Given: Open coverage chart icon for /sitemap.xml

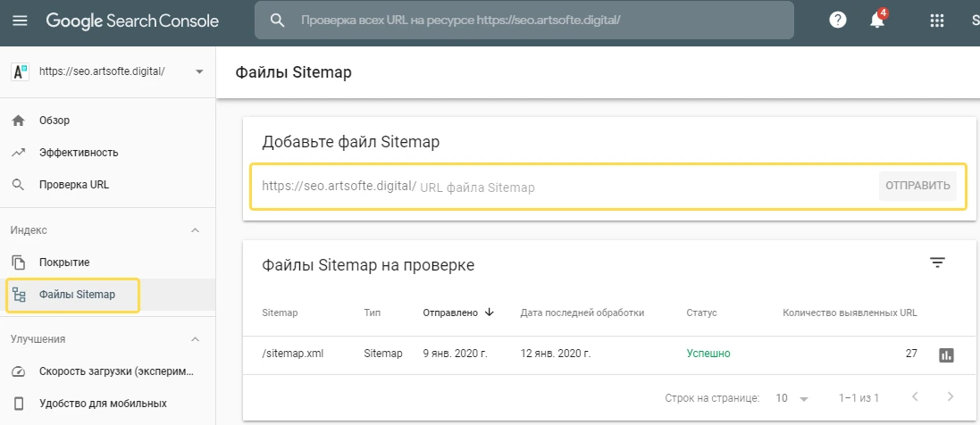Looking at the screenshot, I should (x=946, y=355).
